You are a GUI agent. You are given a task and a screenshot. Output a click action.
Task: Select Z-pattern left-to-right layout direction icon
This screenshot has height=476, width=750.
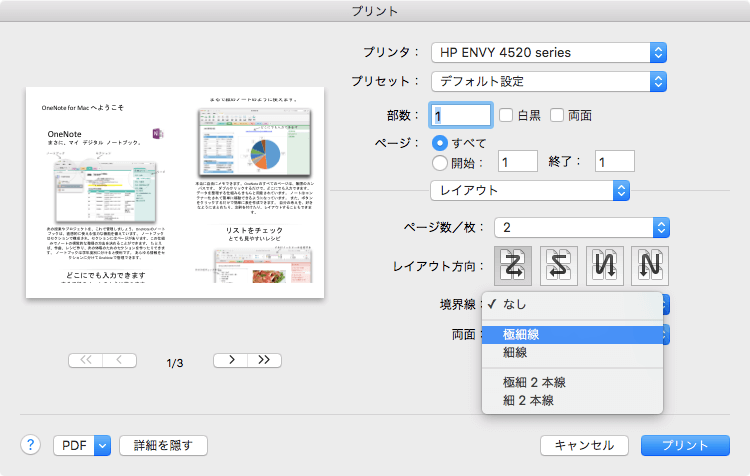point(513,266)
